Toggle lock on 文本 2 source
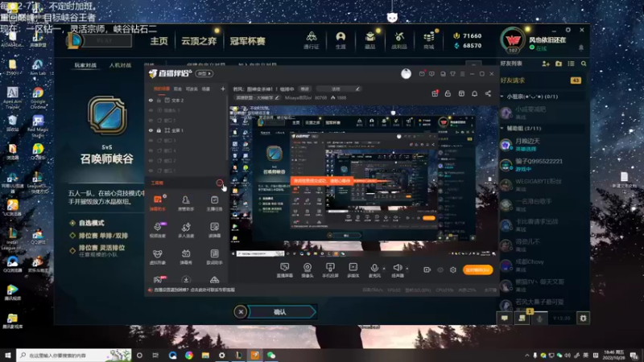 159,100
